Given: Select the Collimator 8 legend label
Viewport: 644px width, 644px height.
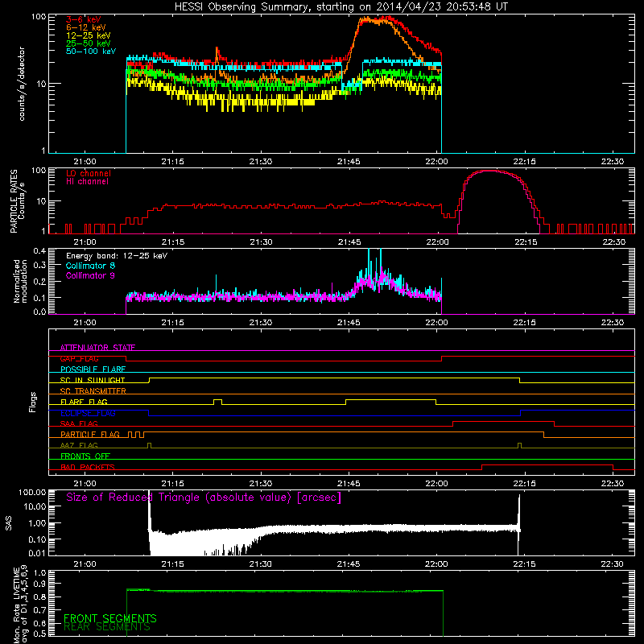Looking at the screenshot, I should pyautogui.click(x=90, y=266).
